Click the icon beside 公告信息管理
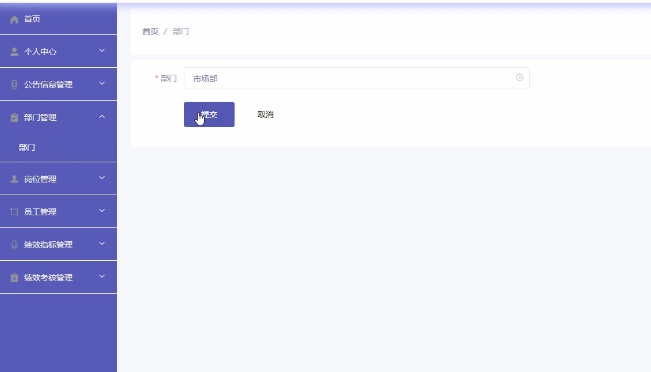The image size is (651, 372). click(14, 84)
